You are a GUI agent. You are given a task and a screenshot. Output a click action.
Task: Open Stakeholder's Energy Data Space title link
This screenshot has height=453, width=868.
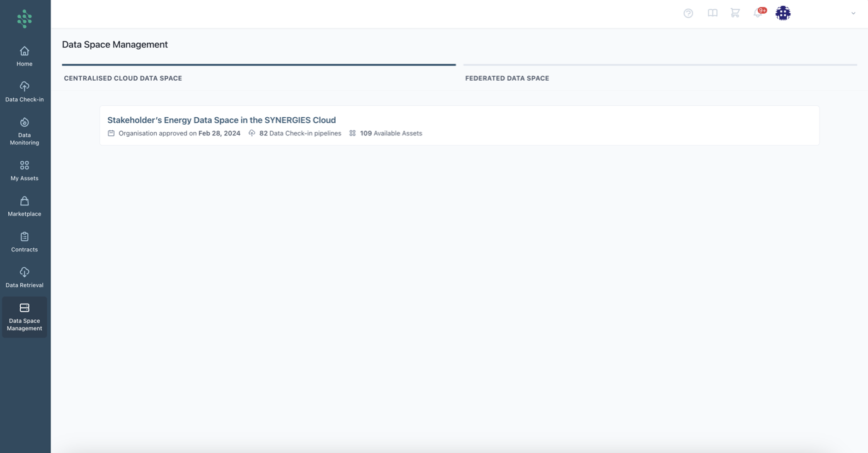tap(221, 120)
